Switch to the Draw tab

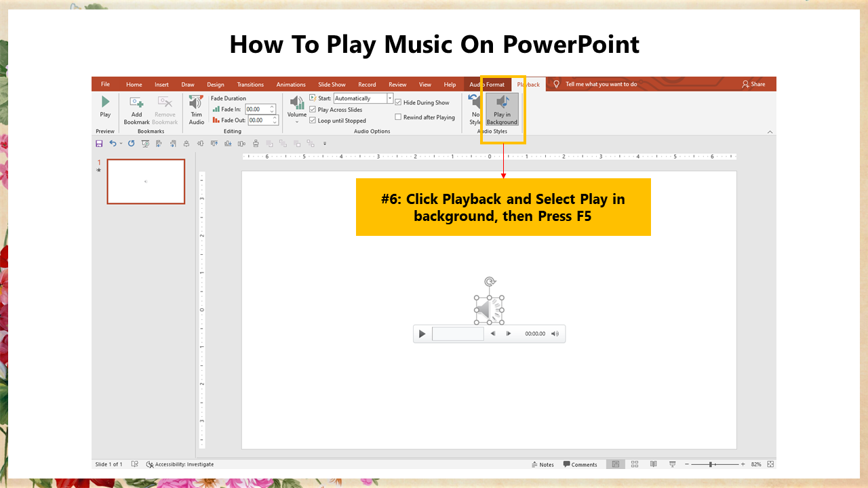pos(188,84)
